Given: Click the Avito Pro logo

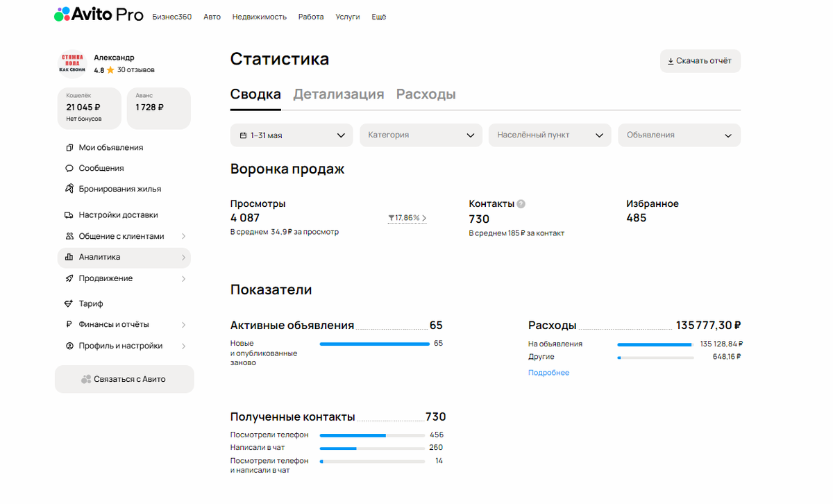Looking at the screenshot, I should [99, 15].
